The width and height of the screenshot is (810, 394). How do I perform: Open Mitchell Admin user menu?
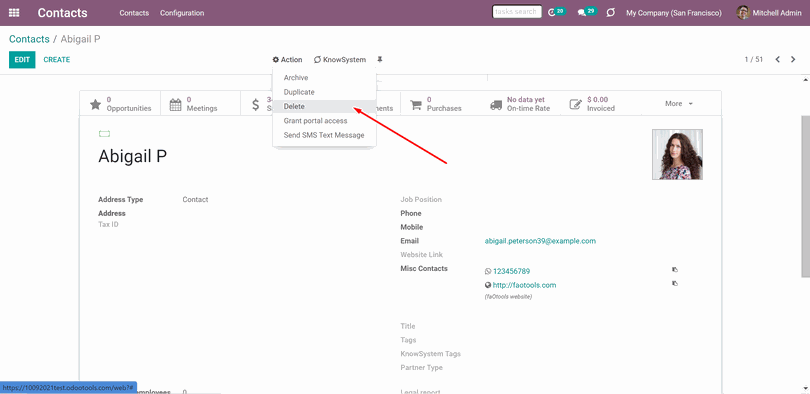(769, 13)
